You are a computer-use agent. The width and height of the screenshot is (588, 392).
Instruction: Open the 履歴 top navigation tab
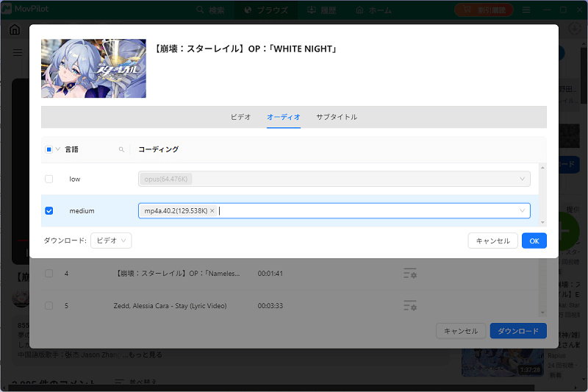click(x=322, y=10)
